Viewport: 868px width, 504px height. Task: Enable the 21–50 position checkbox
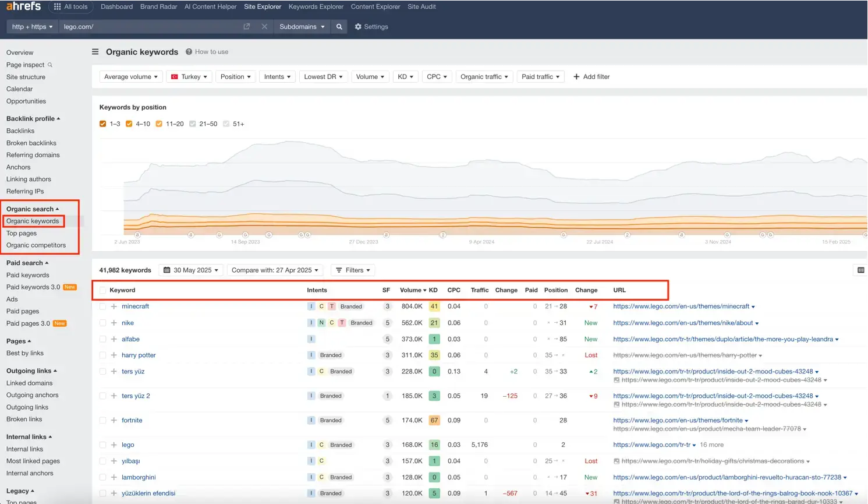pyautogui.click(x=193, y=124)
